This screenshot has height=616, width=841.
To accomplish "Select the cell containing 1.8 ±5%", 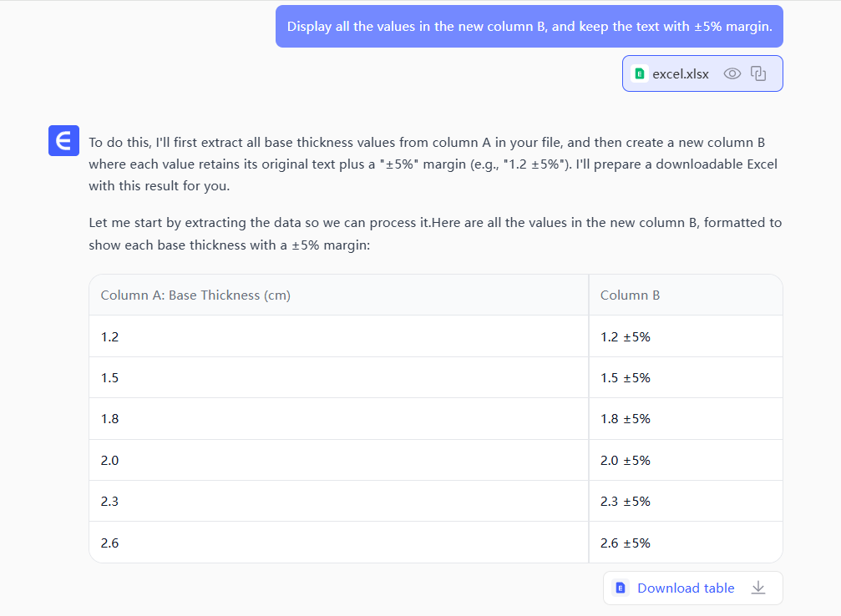I will (x=625, y=418).
